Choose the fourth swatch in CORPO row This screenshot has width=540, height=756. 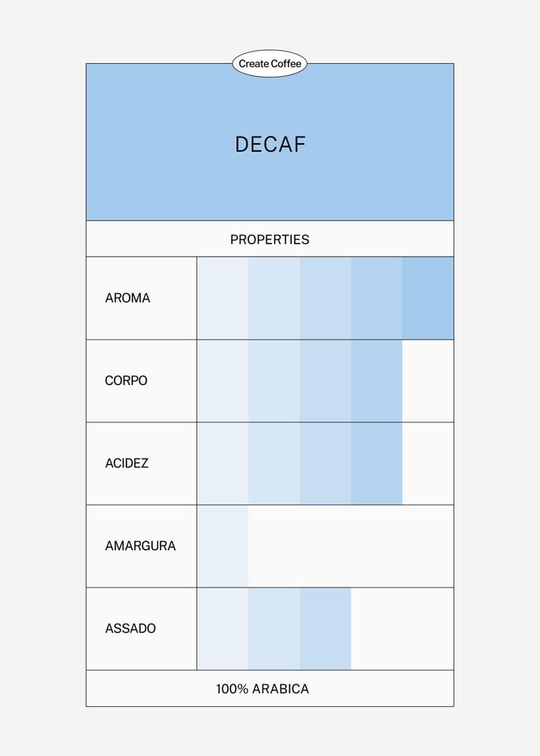click(376, 380)
